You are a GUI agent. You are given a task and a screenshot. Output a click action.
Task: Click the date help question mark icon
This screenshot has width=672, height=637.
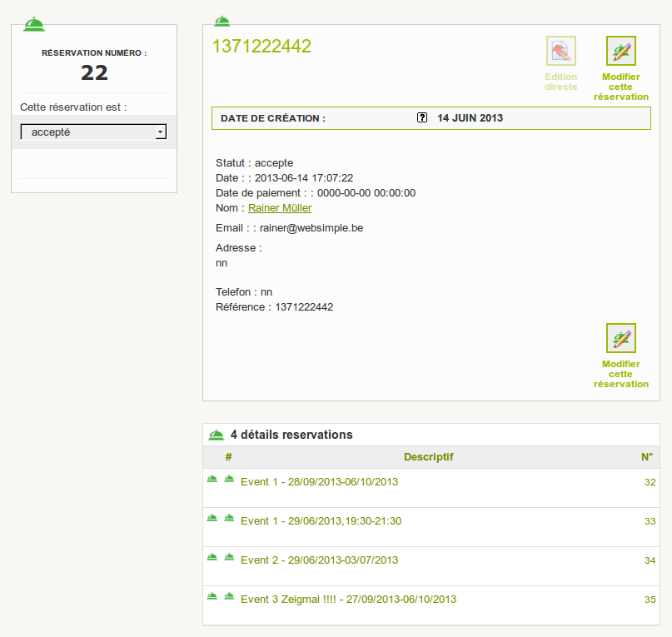(x=422, y=118)
